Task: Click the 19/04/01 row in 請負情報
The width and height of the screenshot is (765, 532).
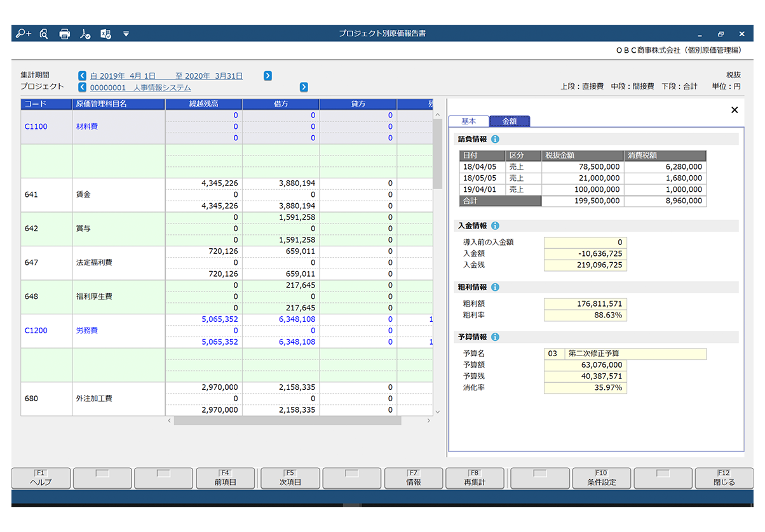Action: coord(583,190)
